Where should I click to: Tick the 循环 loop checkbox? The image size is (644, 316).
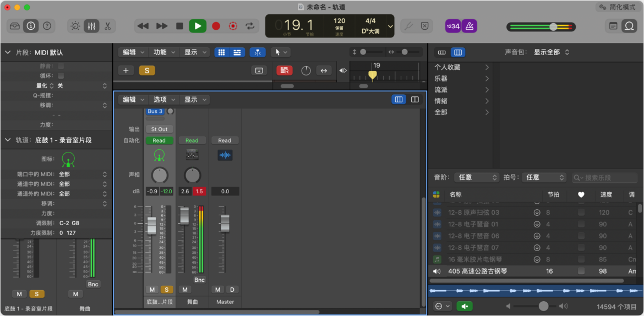coord(61,75)
